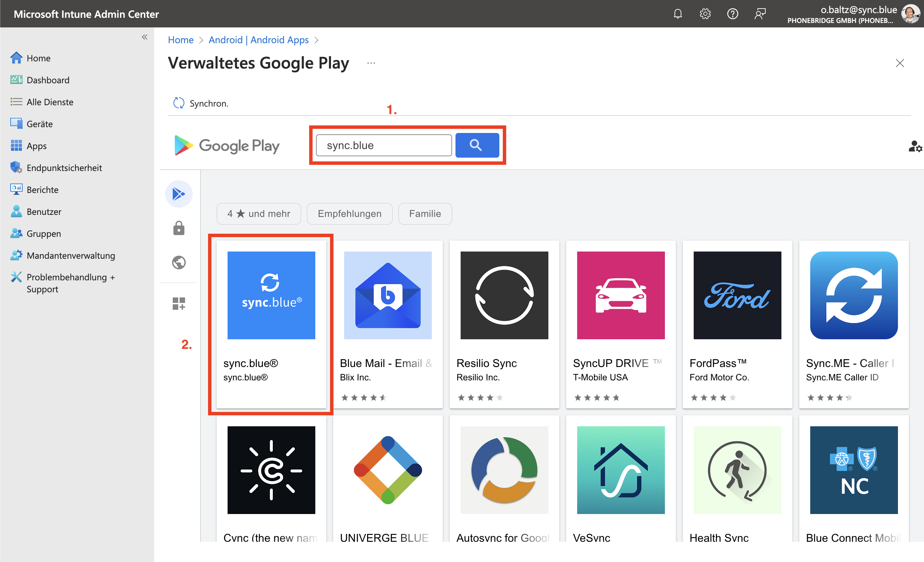Open settings gear in header
This screenshot has width=924, height=562.
[705, 14]
